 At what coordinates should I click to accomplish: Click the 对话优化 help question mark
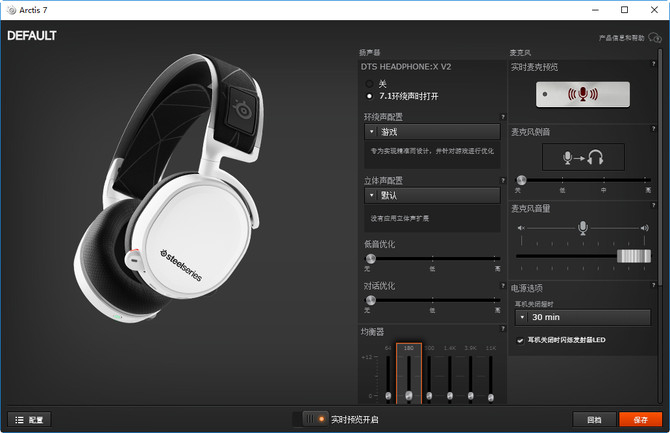[503, 286]
